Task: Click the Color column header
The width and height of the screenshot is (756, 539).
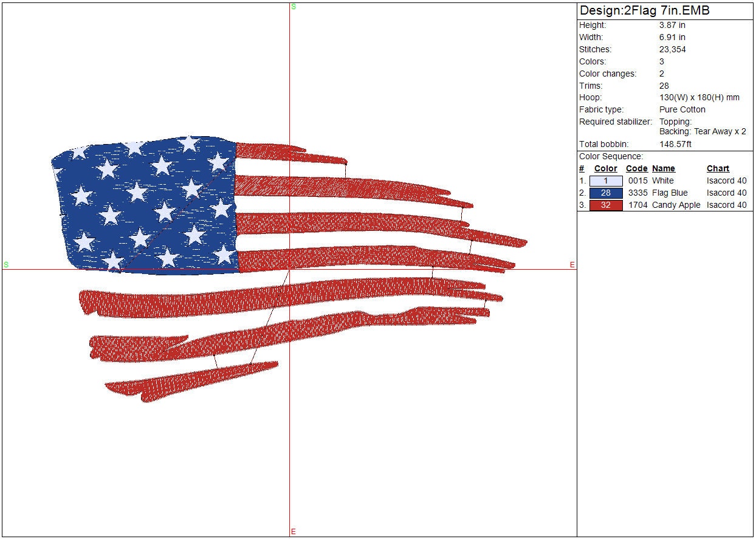Action: (605, 169)
